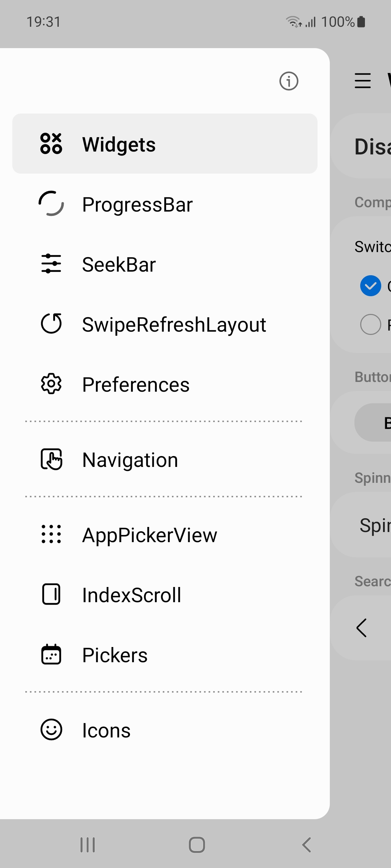Screen dimensions: 391x868
Task: Click the grey rounded button under Buttons
Action: pos(373,422)
